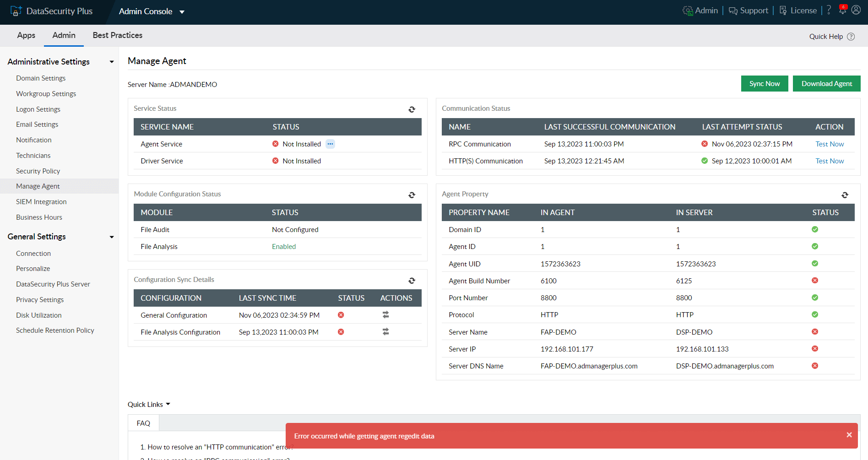Open the Admin Console dropdown
Viewport: 868px width, 460px height.
182,12
